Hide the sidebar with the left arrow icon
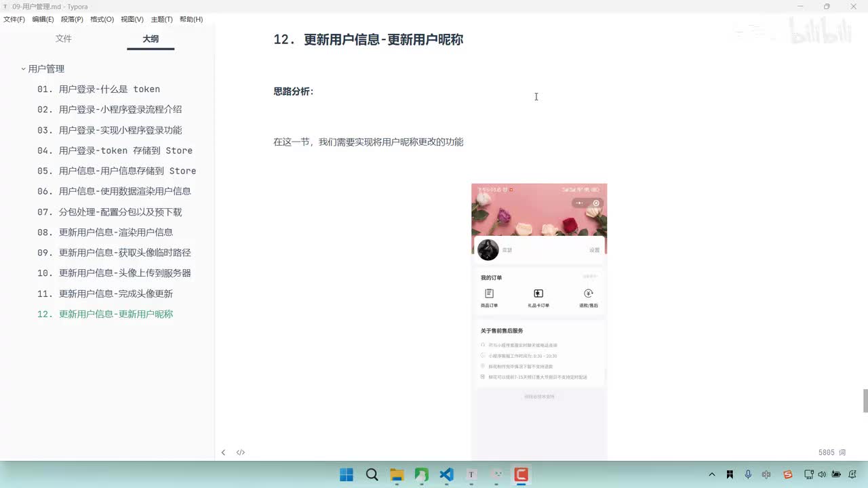Viewport: 868px width, 488px height. [x=223, y=452]
